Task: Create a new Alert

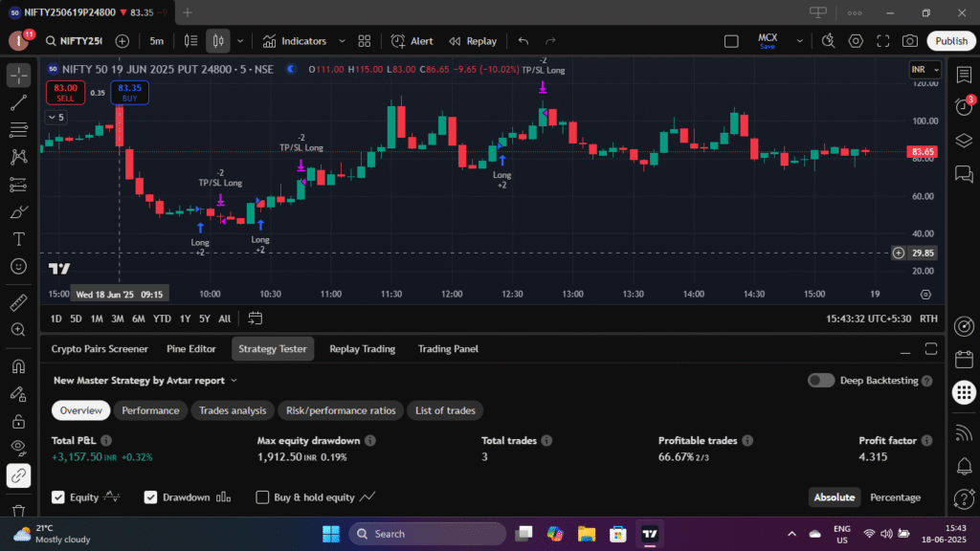Action: [x=412, y=41]
